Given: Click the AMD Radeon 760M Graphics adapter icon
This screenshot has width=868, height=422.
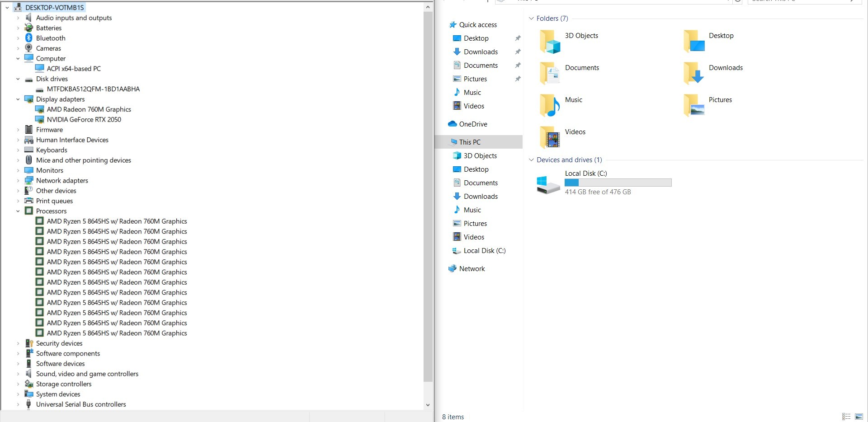Looking at the screenshot, I should click(40, 109).
